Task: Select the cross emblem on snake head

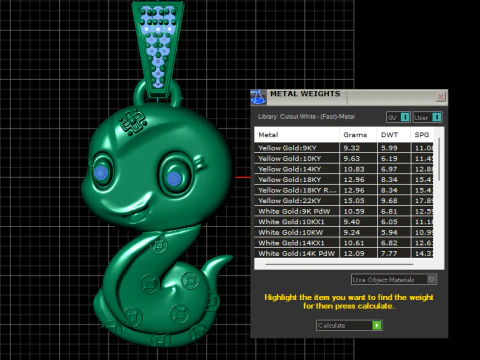Action: (x=133, y=121)
